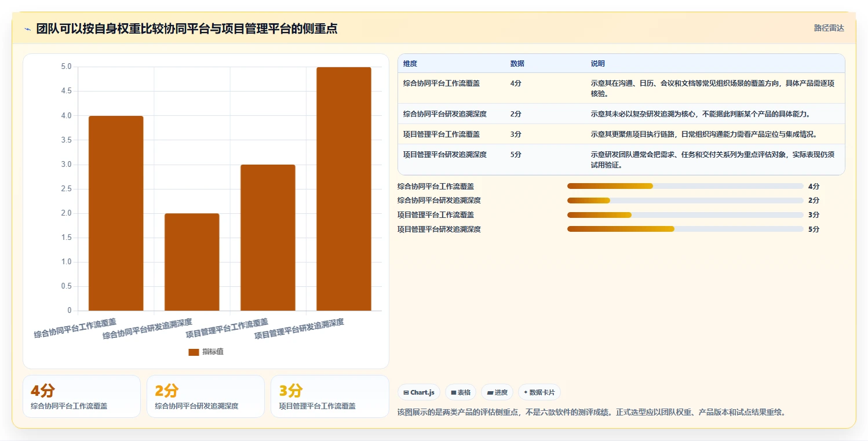868x441 pixels.
Task: Click the 3分 progress bar for 项目管理平台工作流覆盖
Action: click(x=685, y=215)
